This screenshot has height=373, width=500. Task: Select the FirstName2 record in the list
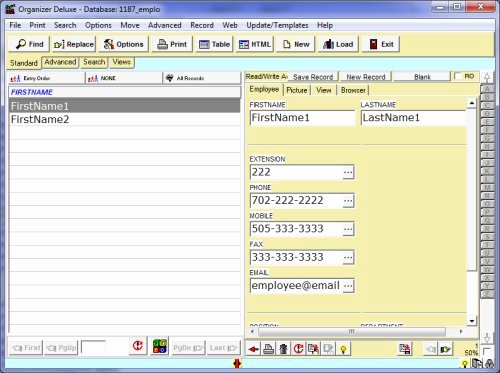(124, 119)
